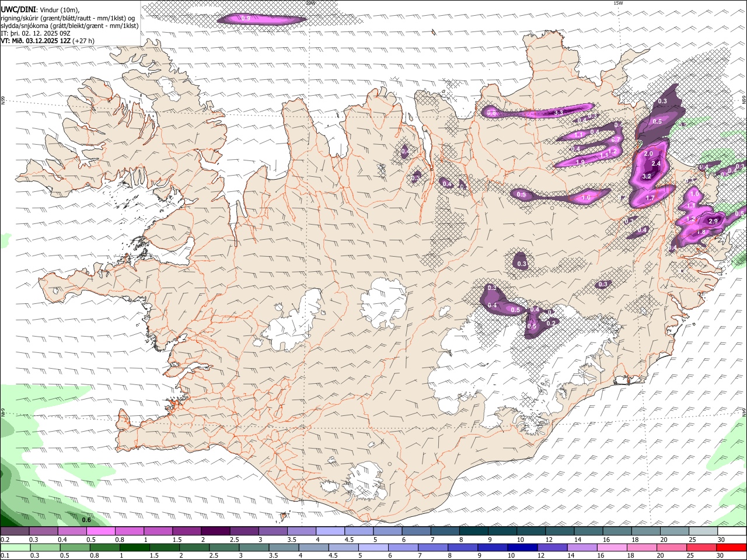Click the deep blue swatch labeled 10 in lower legend
Screen dimensions: 747x560
tap(522, 547)
